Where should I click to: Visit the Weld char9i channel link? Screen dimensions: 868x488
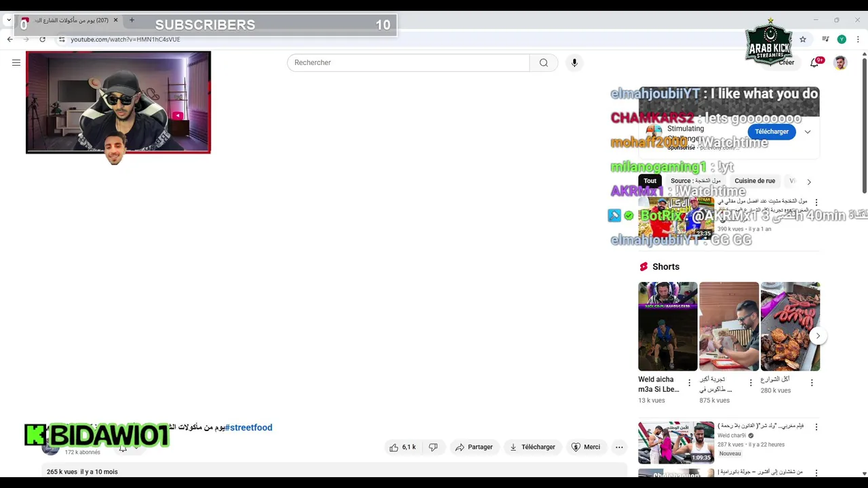732,436
